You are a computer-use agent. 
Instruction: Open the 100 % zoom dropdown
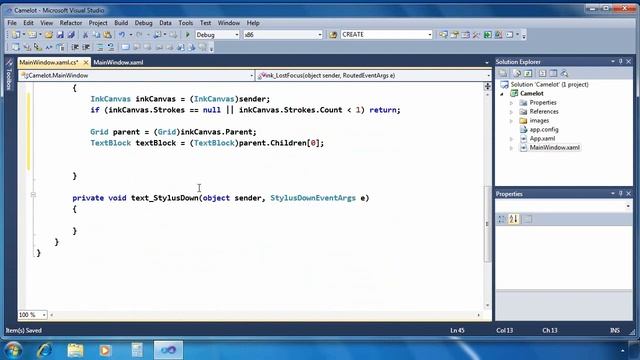pos(44,315)
